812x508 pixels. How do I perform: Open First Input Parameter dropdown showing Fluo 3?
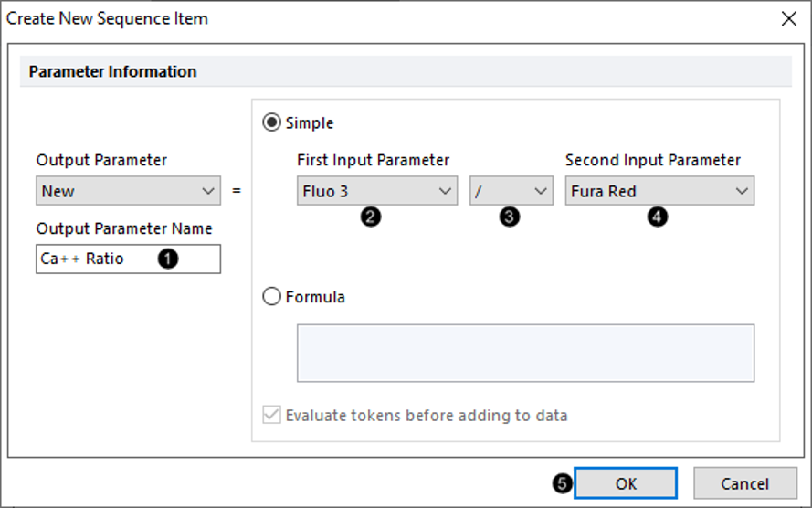tap(377, 191)
